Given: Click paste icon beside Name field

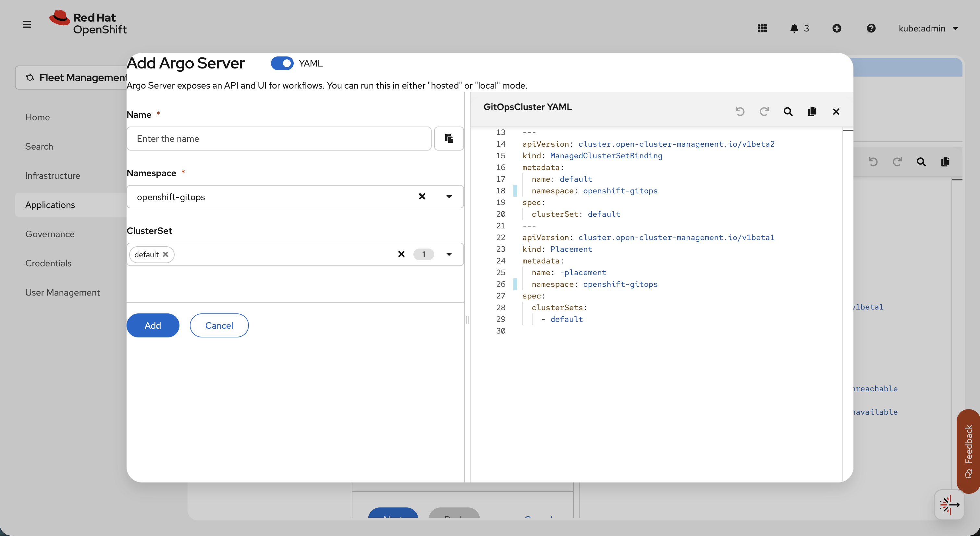Looking at the screenshot, I should pyautogui.click(x=448, y=139).
